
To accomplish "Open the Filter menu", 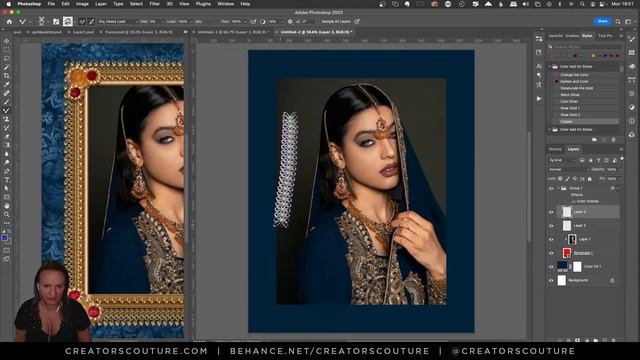I will [154, 4].
